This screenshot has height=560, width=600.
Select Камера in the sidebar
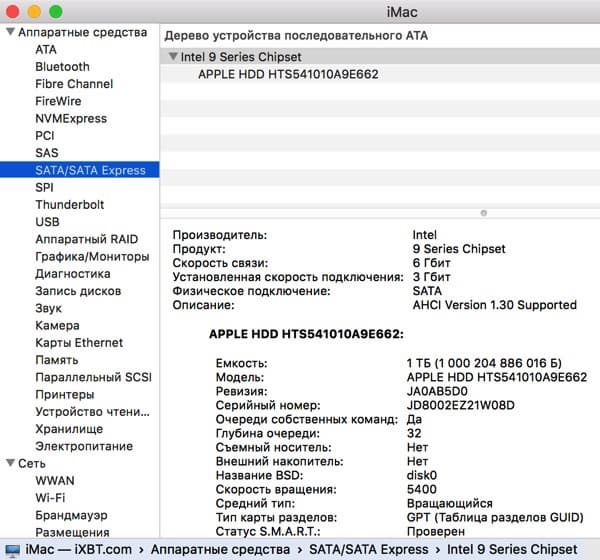[57, 325]
